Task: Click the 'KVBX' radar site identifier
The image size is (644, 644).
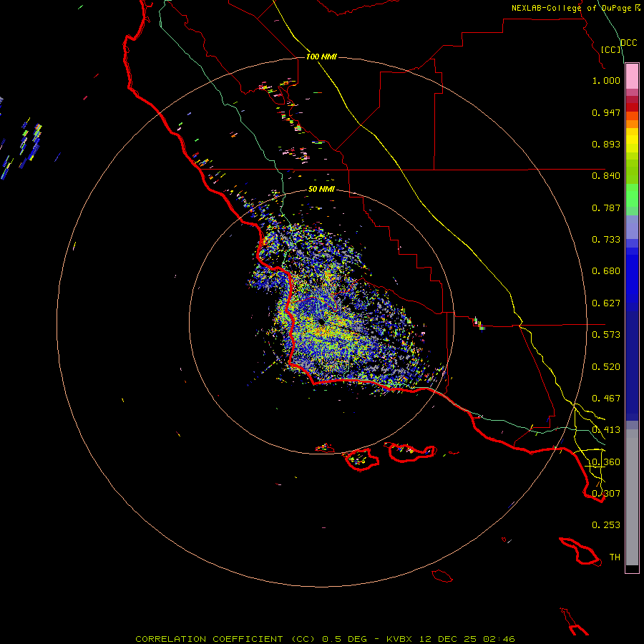Action: pos(399,639)
